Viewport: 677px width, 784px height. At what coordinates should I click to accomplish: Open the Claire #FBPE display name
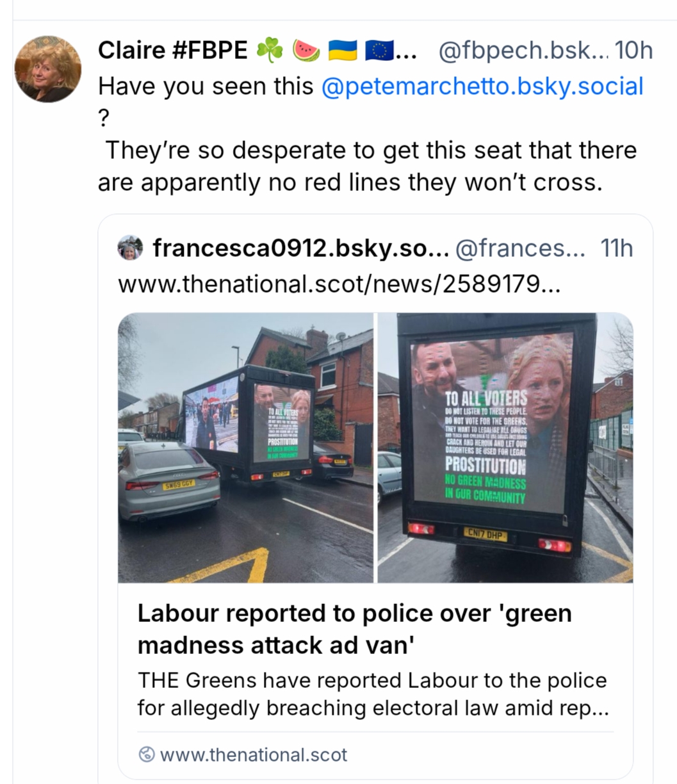pyautogui.click(x=172, y=51)
